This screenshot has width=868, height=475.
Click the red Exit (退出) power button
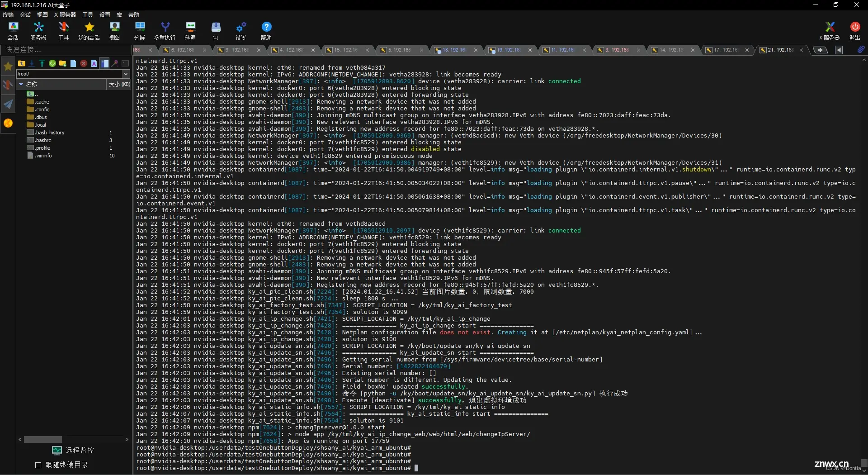click(x=855, y=31)
